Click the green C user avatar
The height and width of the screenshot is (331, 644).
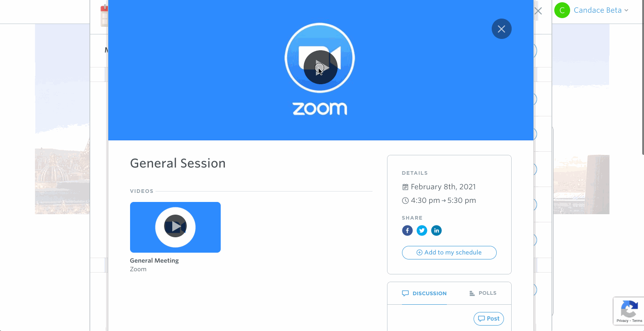[x=562, y=10]
